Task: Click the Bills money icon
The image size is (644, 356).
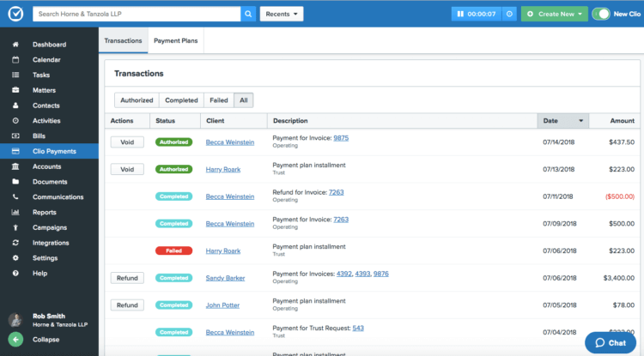Action: pos(15,136)
